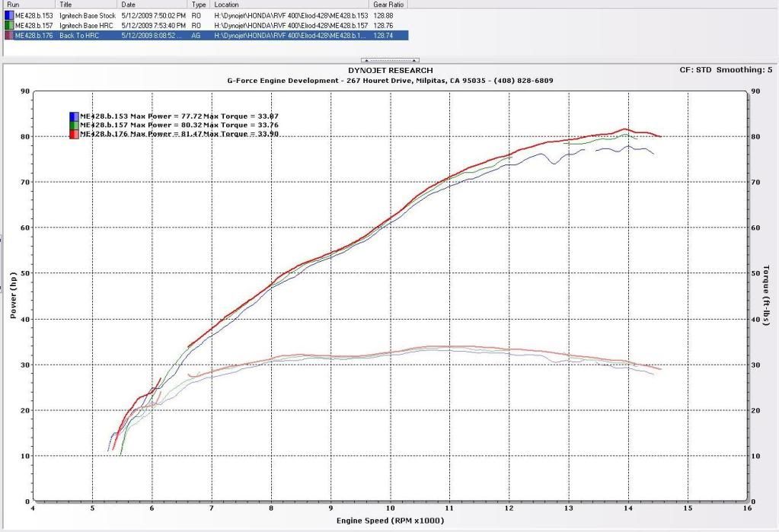779x532 pixels.
Task: Click the Run column header
Action: coord(29,5)
